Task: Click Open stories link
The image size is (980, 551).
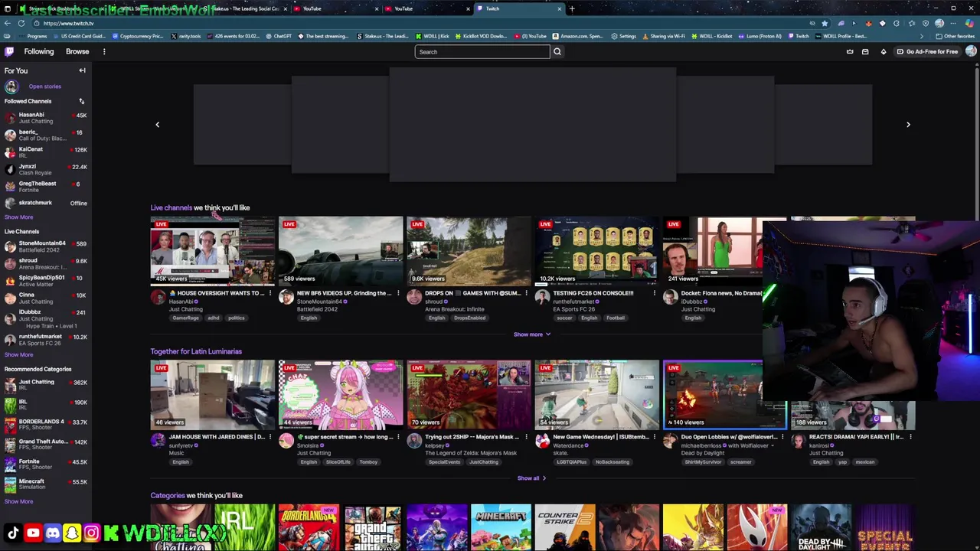Action: pyautogui.click(x=45, y=86)
